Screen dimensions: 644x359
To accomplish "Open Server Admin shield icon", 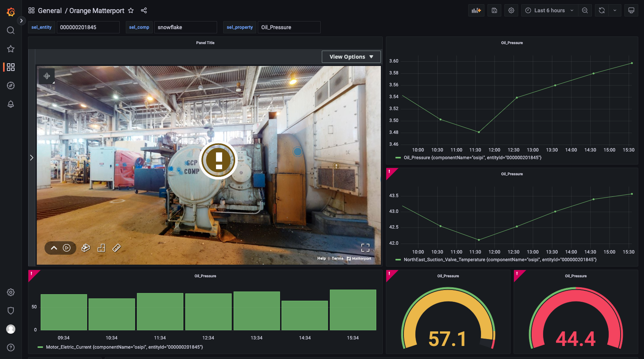I will point(11,311).
